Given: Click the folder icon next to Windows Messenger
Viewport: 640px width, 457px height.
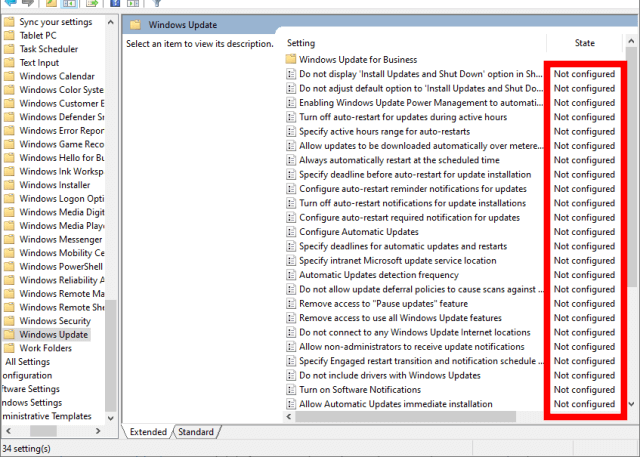Looking at the screenshot, I should tap(9, 239).
